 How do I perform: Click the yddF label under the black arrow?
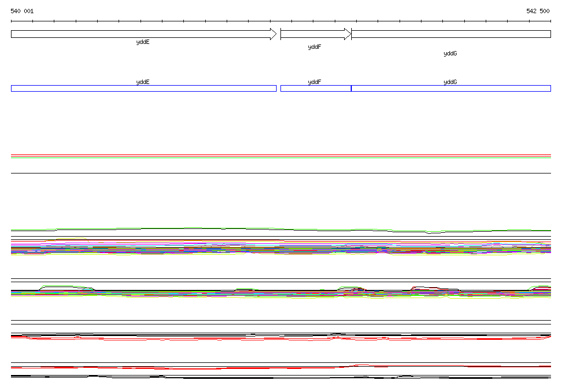click(x=314, y=47)
